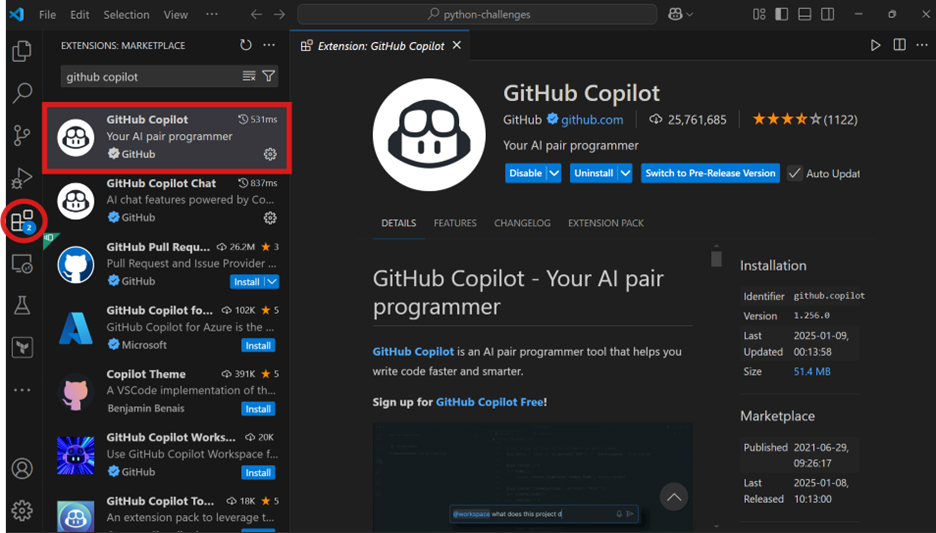
Task: Open the Source Control view
Action: (x=22, y=135)
